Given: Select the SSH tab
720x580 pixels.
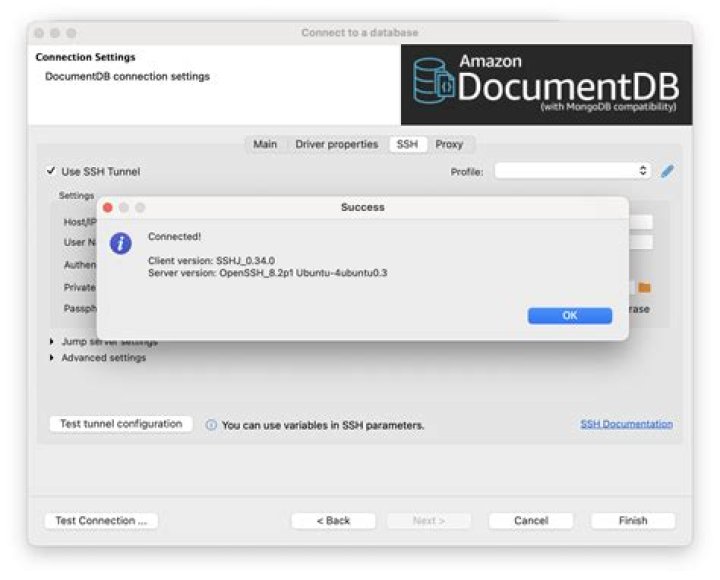Looking at the screenshot, I should tap(407, 144).
